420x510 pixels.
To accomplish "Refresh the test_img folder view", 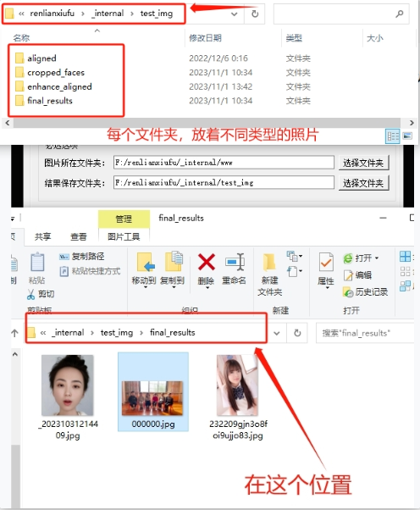I will click(x=255, y=14).
